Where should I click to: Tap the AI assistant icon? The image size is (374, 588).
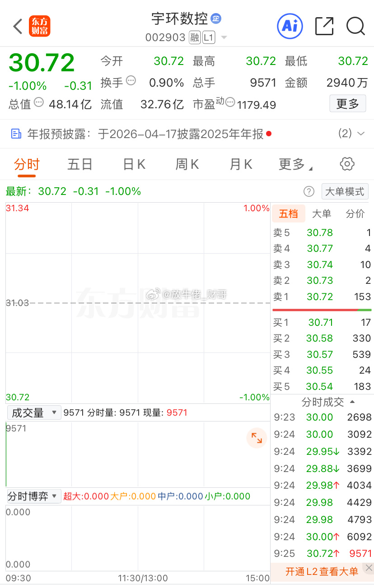pos(290,26)
